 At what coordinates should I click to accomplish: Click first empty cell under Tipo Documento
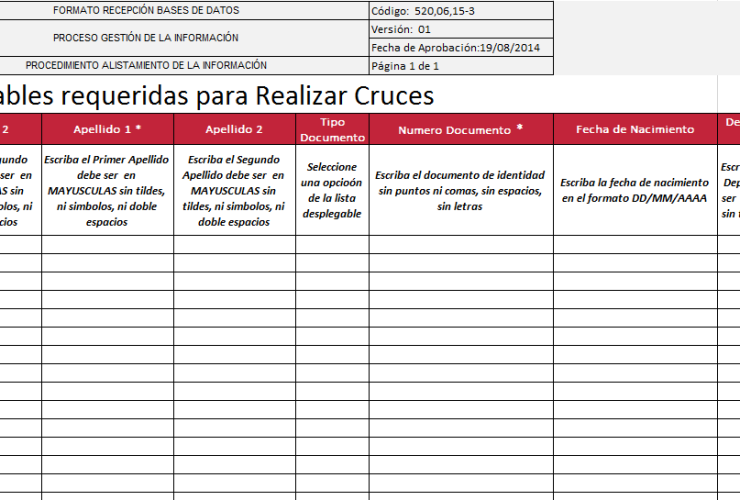[x=332, y=245]
